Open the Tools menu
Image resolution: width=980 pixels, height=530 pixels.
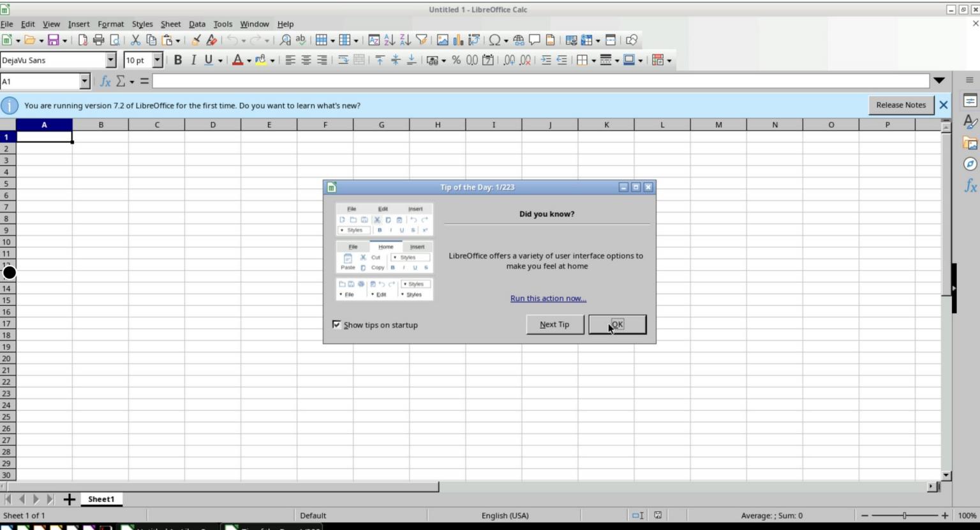(x=223, y=24)
